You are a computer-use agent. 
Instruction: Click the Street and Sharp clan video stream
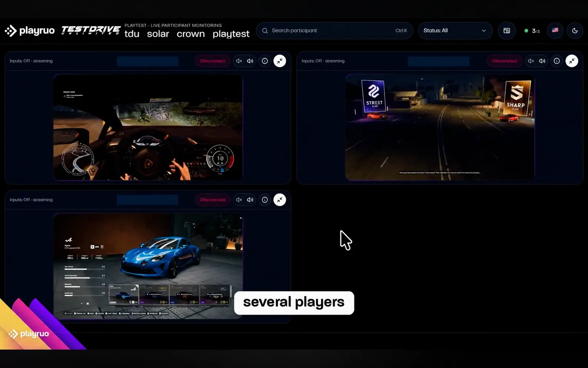pos(440,127)
